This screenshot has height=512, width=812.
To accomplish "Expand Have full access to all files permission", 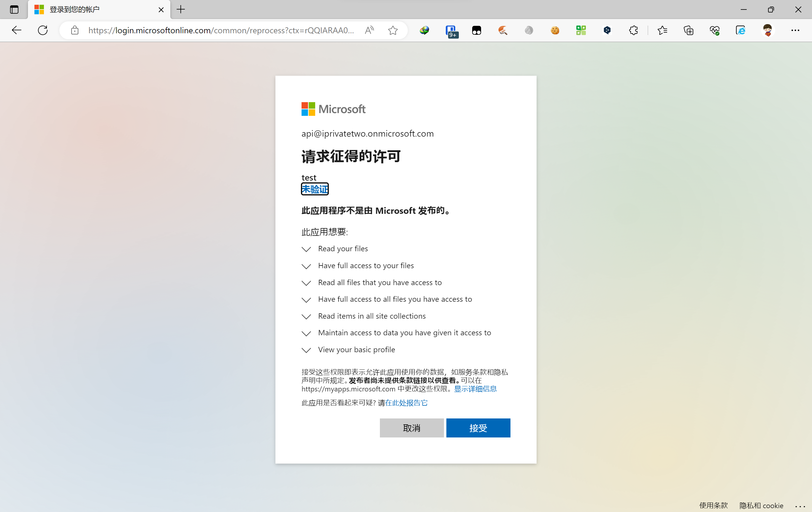I will (x=386, y=299).
